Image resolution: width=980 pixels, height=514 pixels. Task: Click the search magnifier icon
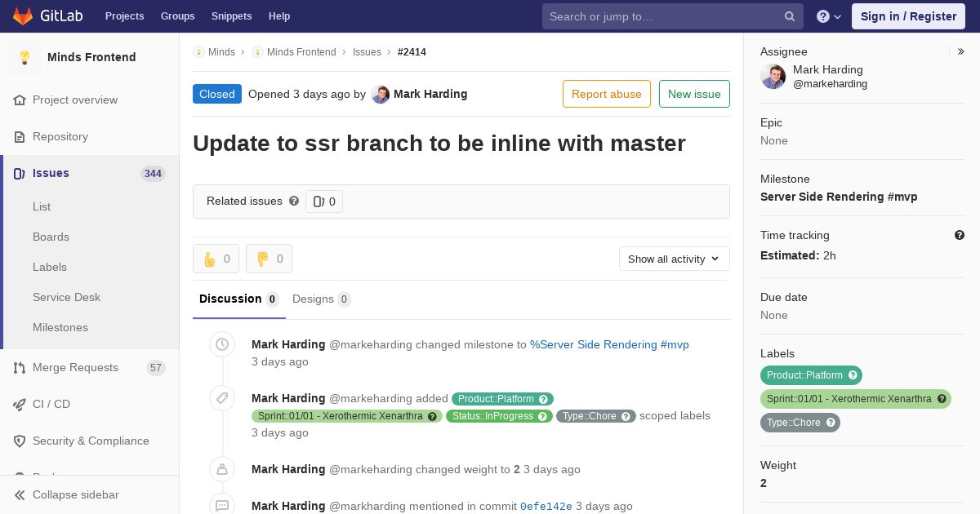point(790,16)
